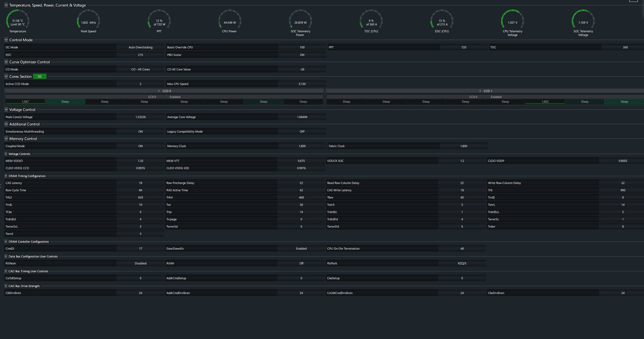Select the RAS Active Time value 42
This screenshot has height=339, width=644.
(x=301, y=190)
